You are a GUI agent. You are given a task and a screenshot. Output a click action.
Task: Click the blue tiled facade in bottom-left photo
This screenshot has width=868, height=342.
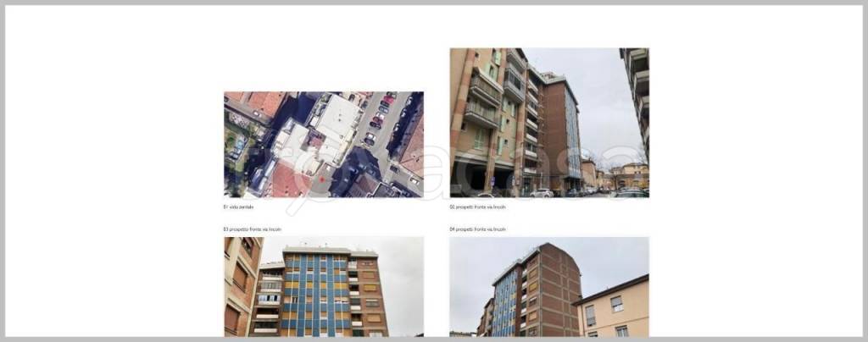[316, 292]
